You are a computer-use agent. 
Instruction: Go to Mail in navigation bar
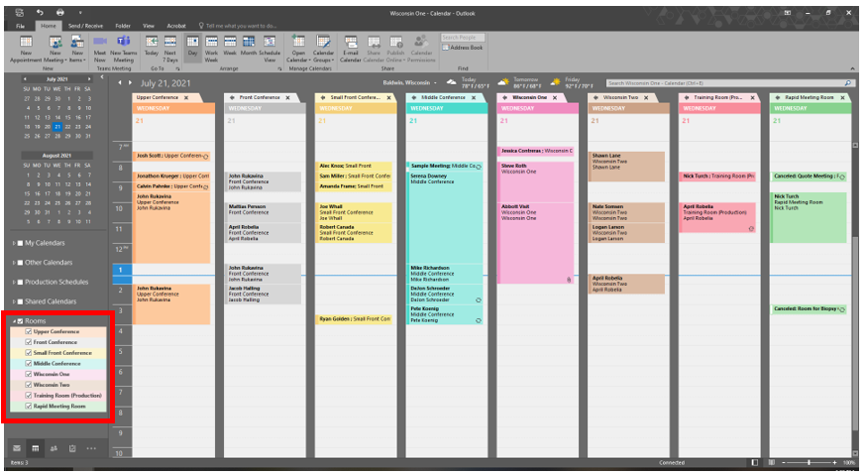[x=17, y=448]
